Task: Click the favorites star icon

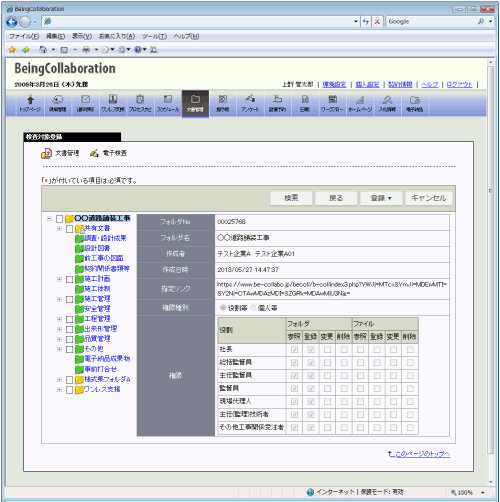Action: coord(12,50)
